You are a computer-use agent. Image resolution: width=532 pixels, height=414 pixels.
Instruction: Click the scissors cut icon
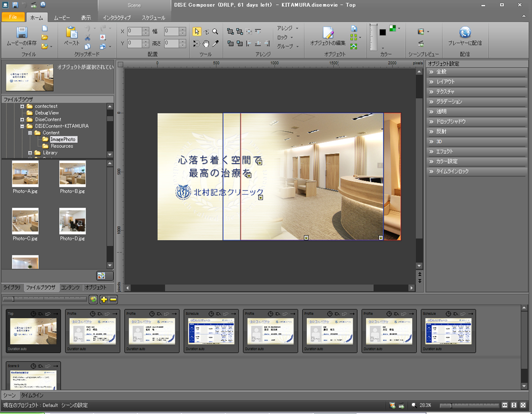click(x=87, y=37)
